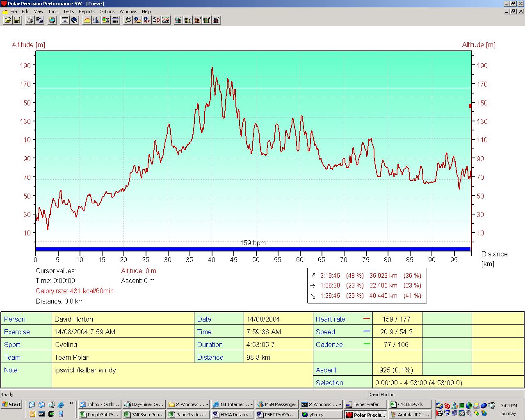Select the curve graph toolbar icon
This screenshot has height=420, width=525.
pos(87,20)
